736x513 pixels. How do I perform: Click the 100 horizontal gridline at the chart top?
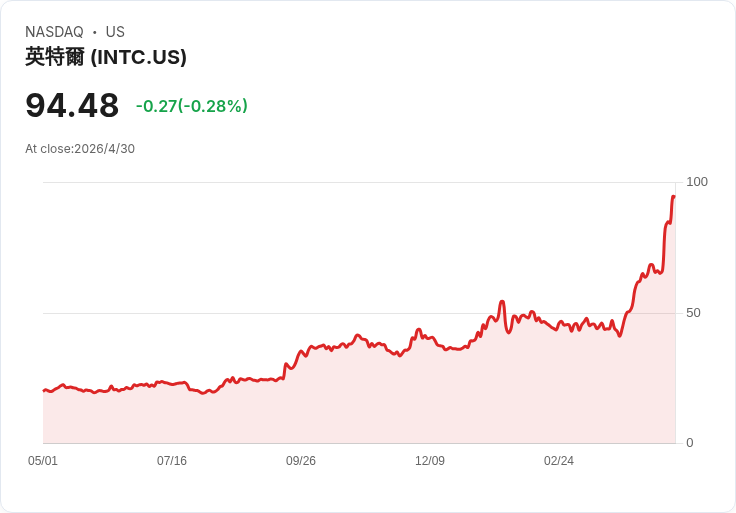click(x=359, y=182)
